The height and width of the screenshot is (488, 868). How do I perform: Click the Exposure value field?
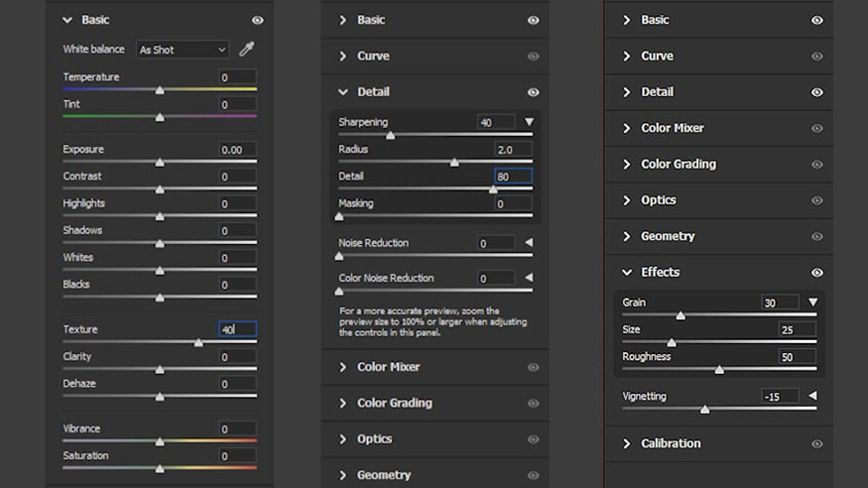(x=237, y=150)
